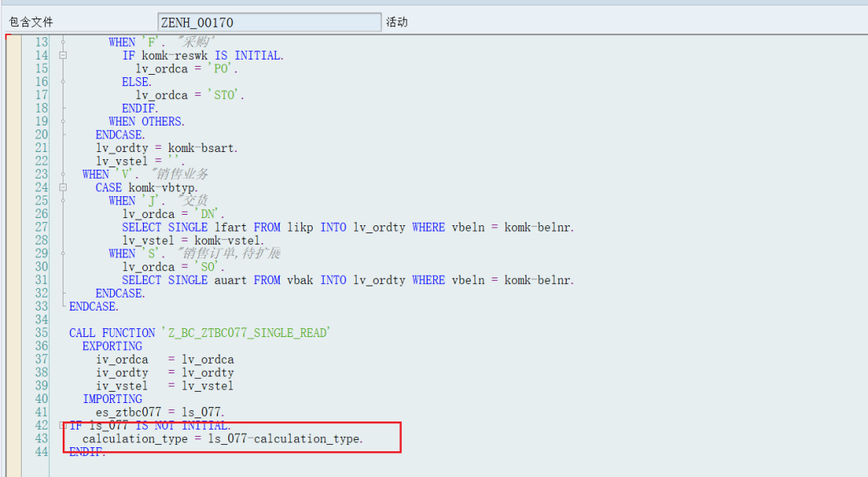
Task: Click the 活动 status text
Action: (397, 23)
